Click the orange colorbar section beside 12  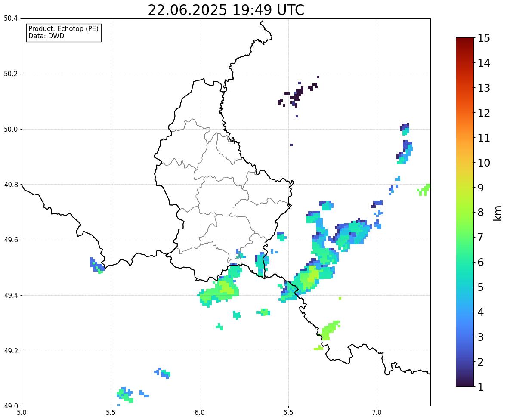tap(465, 113)
